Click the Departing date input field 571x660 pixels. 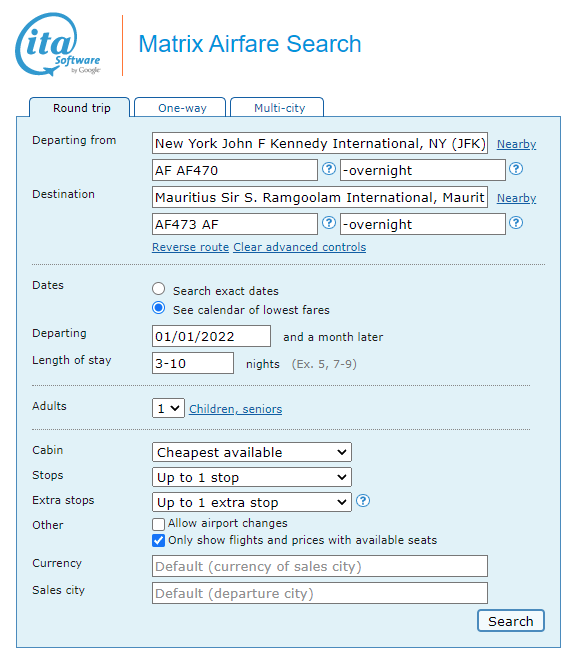coord(211,336)
